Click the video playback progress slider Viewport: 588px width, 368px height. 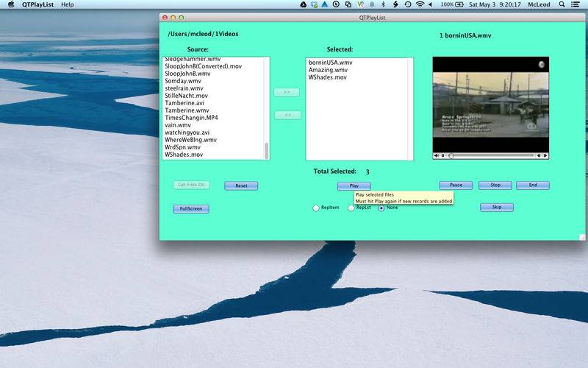pos(491,156)
